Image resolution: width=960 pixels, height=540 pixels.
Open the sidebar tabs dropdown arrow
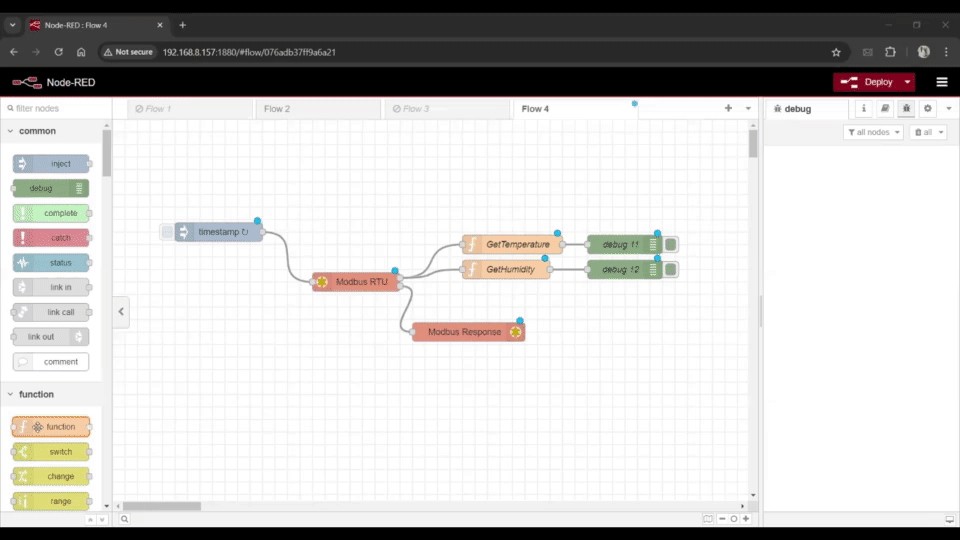click(949, 108)
